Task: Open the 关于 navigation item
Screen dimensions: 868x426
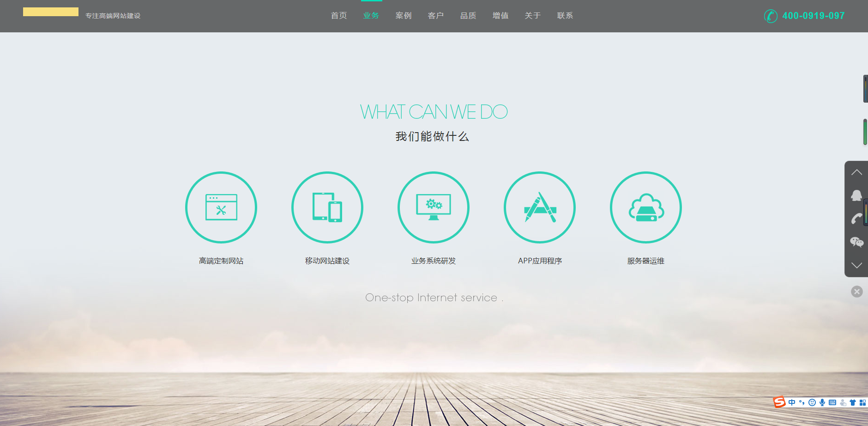Action: (x=533, y=16)
